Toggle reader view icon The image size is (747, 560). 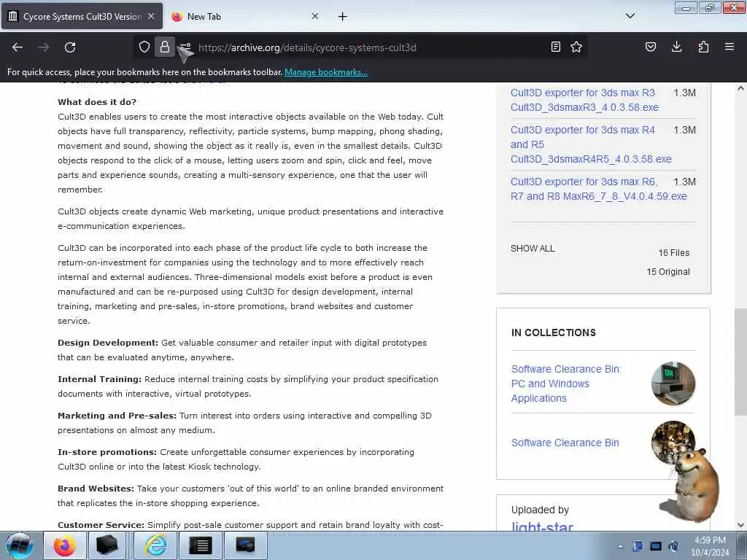click(x=555, y=47)
